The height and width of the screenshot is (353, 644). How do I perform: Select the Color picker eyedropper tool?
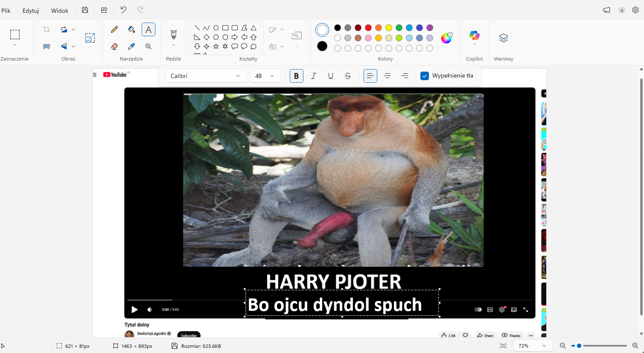pos(131,46)
